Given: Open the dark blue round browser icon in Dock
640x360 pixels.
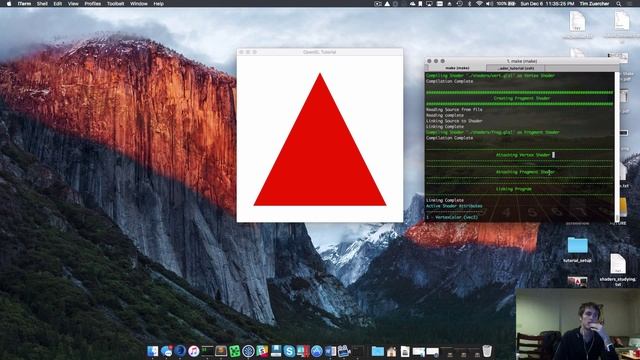Looking at the screenshot, I should pos(180,351).
